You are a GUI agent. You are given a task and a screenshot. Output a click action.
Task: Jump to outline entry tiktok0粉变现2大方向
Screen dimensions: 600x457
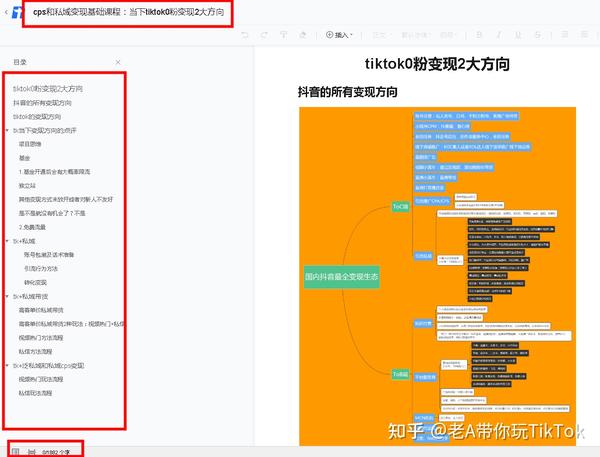point(48,89)
